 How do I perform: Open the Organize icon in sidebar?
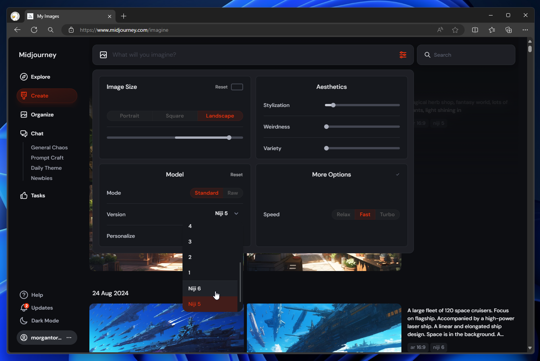(23, 115)
